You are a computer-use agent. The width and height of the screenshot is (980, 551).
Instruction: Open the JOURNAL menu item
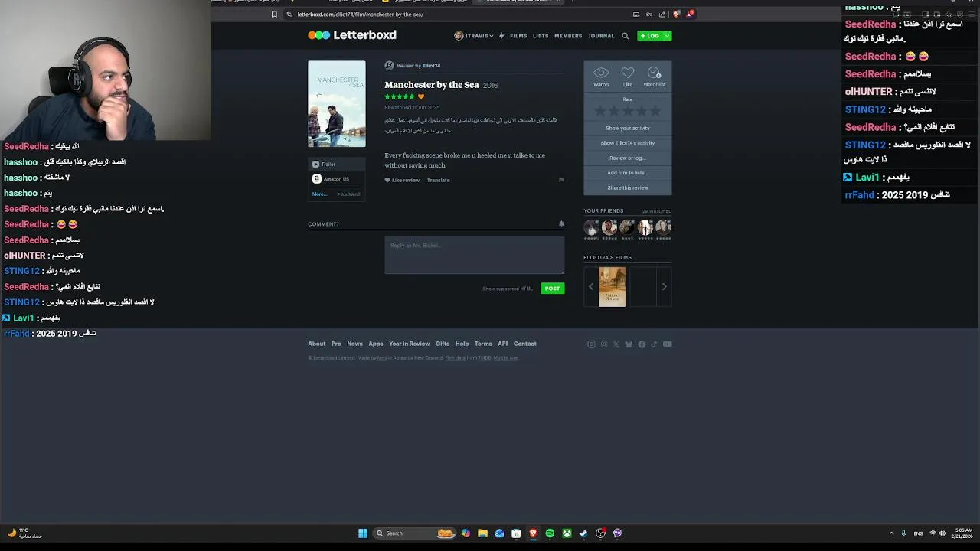point(601,36)
